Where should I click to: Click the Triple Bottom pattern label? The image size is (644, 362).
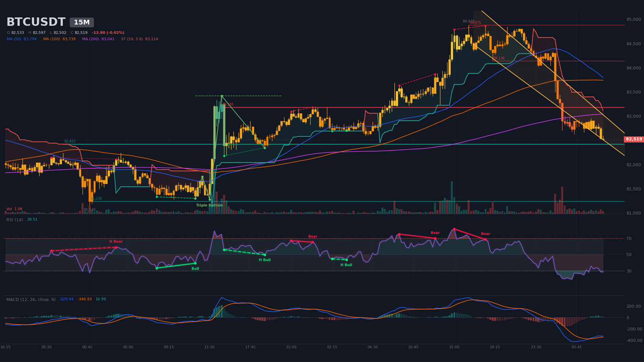pyautogui.click(x=209, y=205)
